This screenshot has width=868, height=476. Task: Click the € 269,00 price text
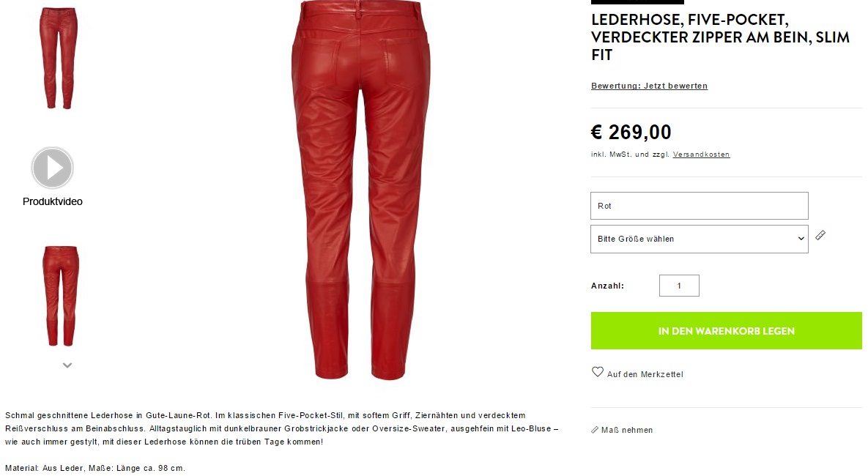[x=631, y=133]
